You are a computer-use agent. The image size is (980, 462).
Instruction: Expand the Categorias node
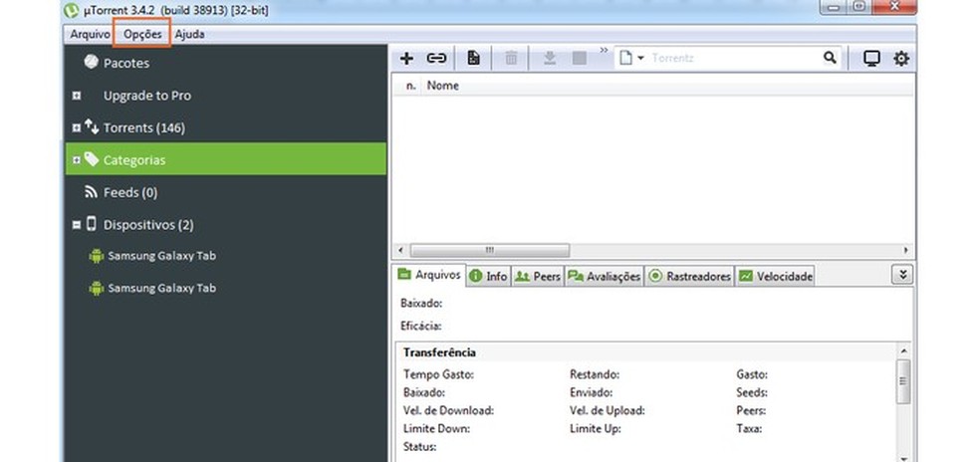click(77, 160)
